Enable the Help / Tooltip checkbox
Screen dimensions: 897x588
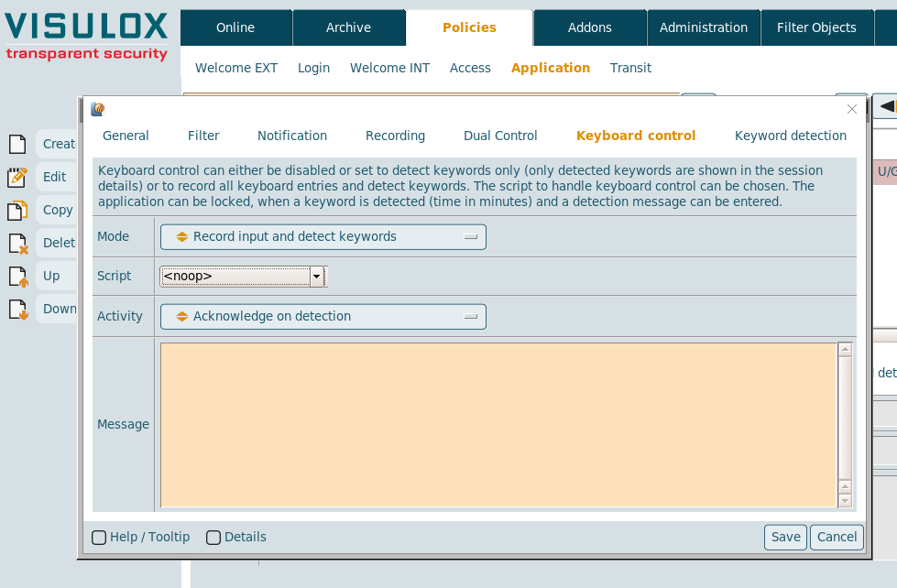99,538
